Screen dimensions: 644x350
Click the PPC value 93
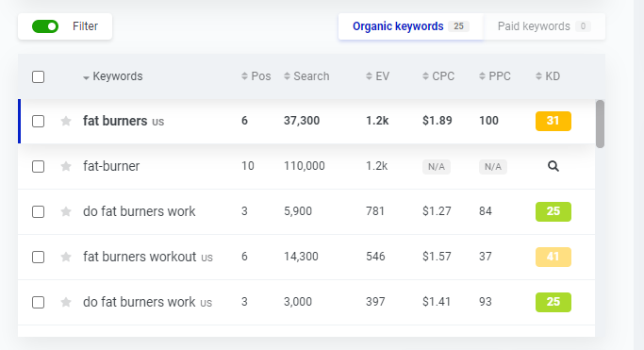(486, 302)
